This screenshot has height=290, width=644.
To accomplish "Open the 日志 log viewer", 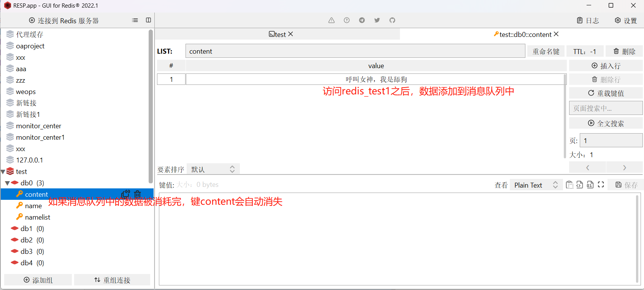I will click(588, 21).
